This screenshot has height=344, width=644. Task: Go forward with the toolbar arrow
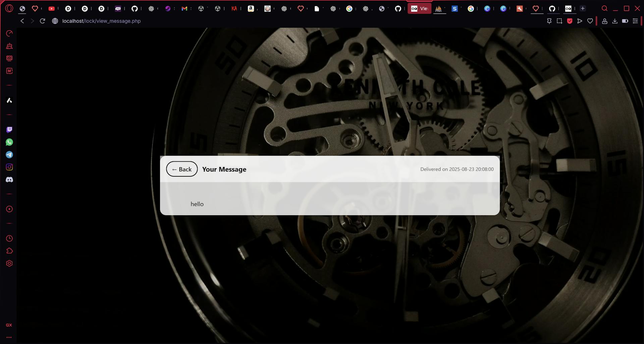(x=32, y=21)
